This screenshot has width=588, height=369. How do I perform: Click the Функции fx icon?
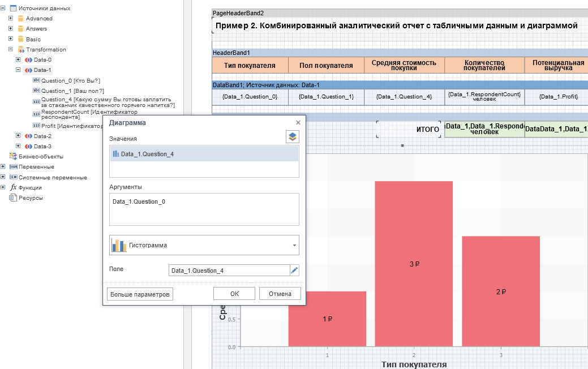click(13, 187)
